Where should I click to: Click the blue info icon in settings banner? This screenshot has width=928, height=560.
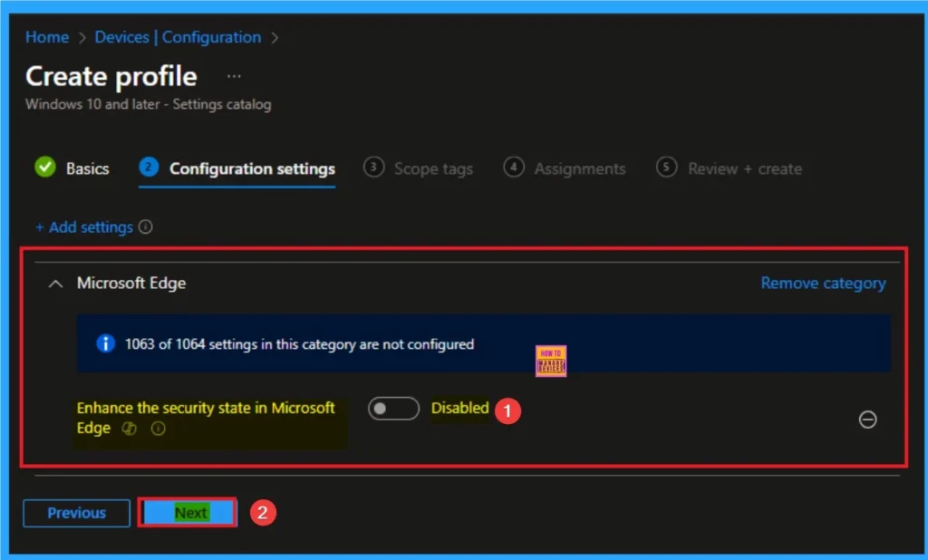click(105, 343)
